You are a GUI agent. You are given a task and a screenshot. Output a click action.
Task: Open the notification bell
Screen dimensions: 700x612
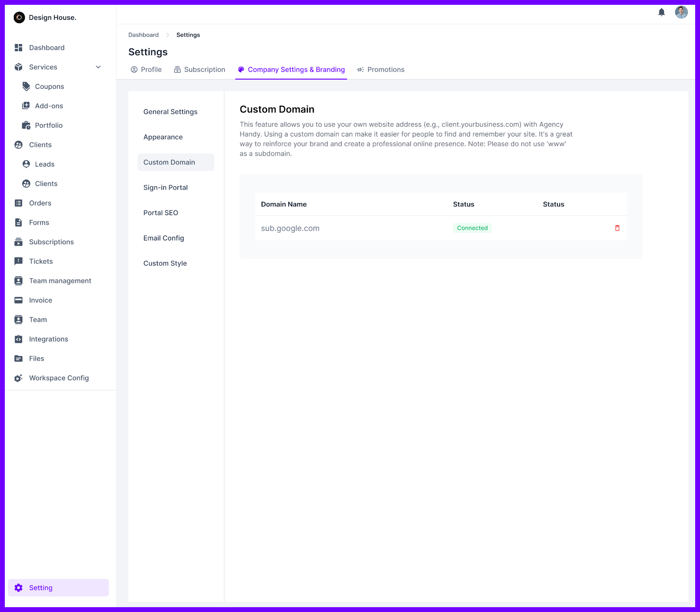[x=661, y=12]
